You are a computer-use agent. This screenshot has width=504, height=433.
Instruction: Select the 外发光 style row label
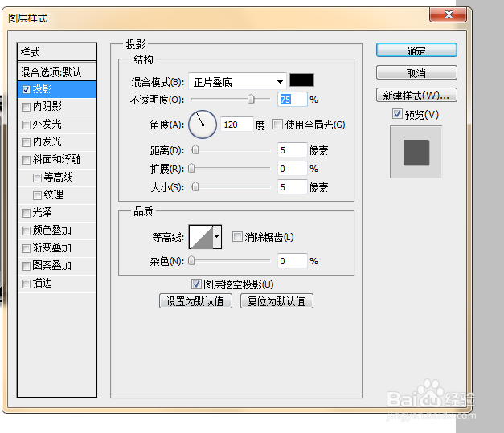click(x=47, y=124)
